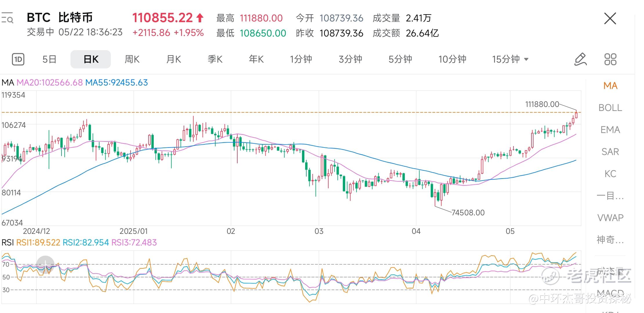Select the 5分钟 interval tab
The height and width of the screenshot is (313, 644).
400,59
